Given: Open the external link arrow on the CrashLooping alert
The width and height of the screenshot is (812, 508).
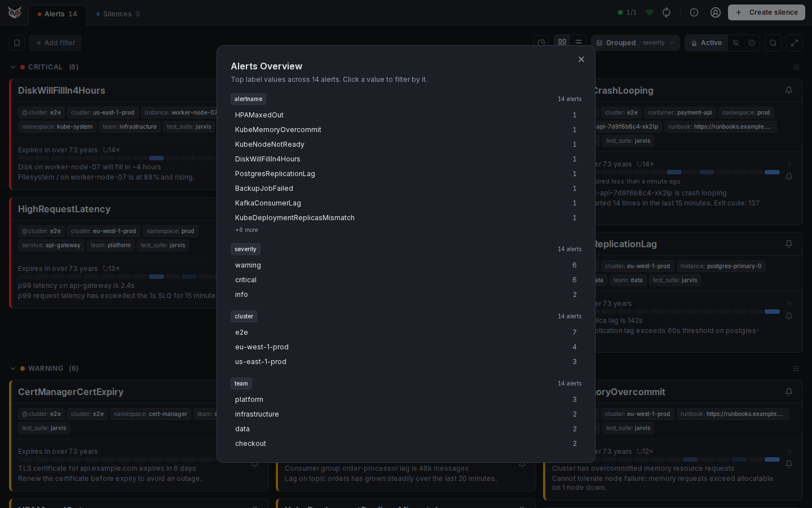Looking at the screenshot, I should coord(789,165).
